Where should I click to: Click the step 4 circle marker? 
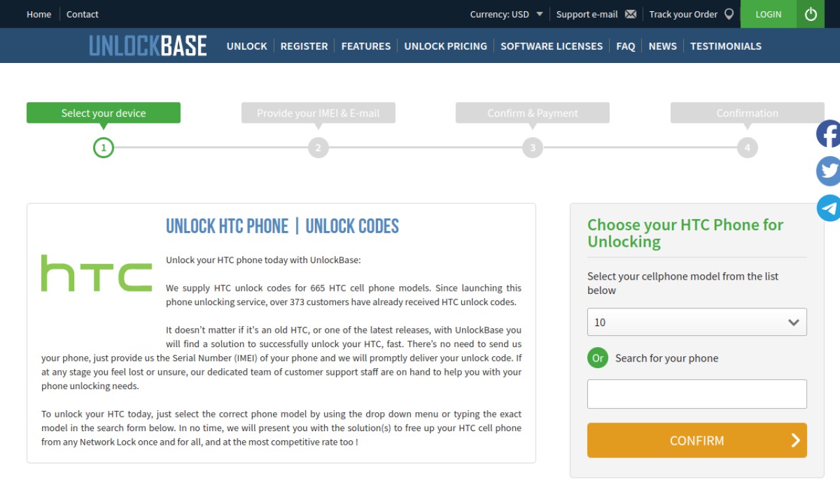747,148
